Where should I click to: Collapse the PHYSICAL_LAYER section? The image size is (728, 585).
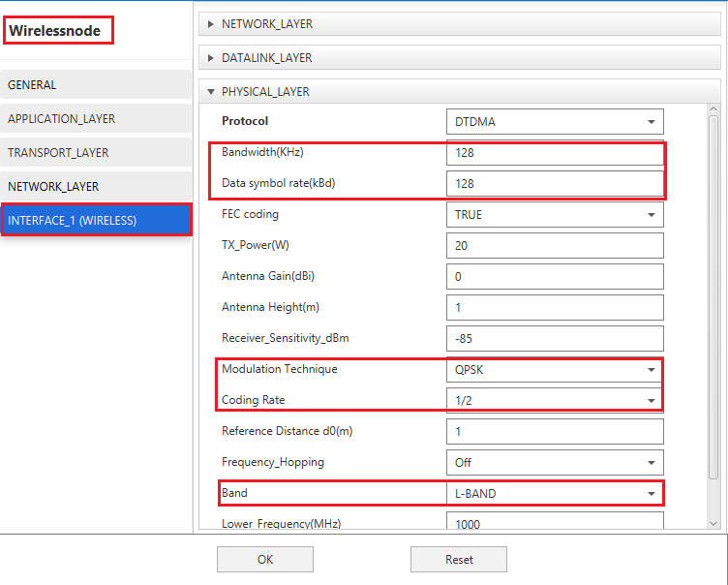tap(264, 92)
